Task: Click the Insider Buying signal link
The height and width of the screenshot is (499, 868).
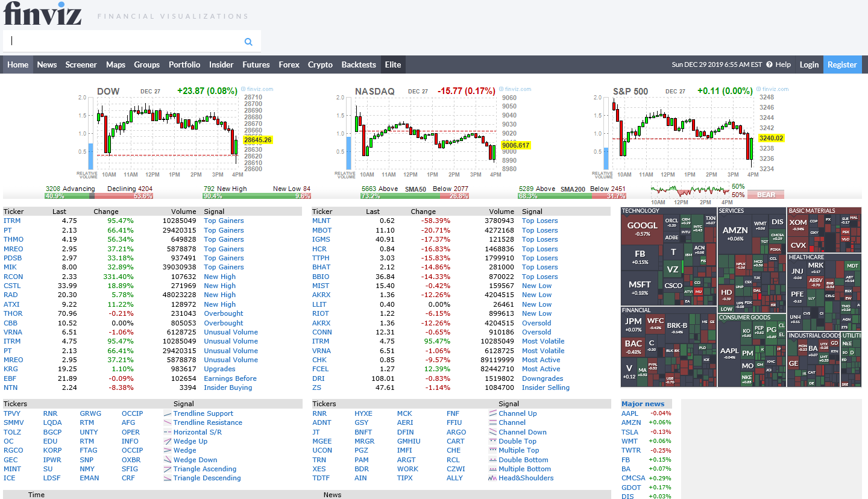Action: coord(228,388)
